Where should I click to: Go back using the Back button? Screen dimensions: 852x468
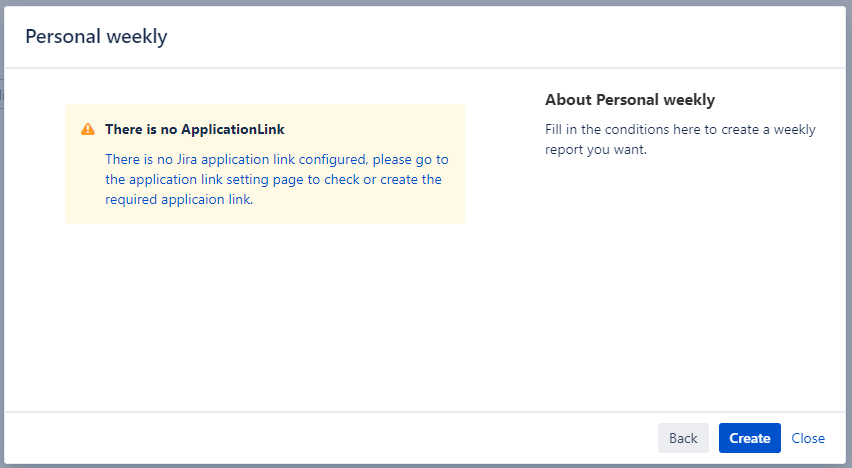(683, 438)
